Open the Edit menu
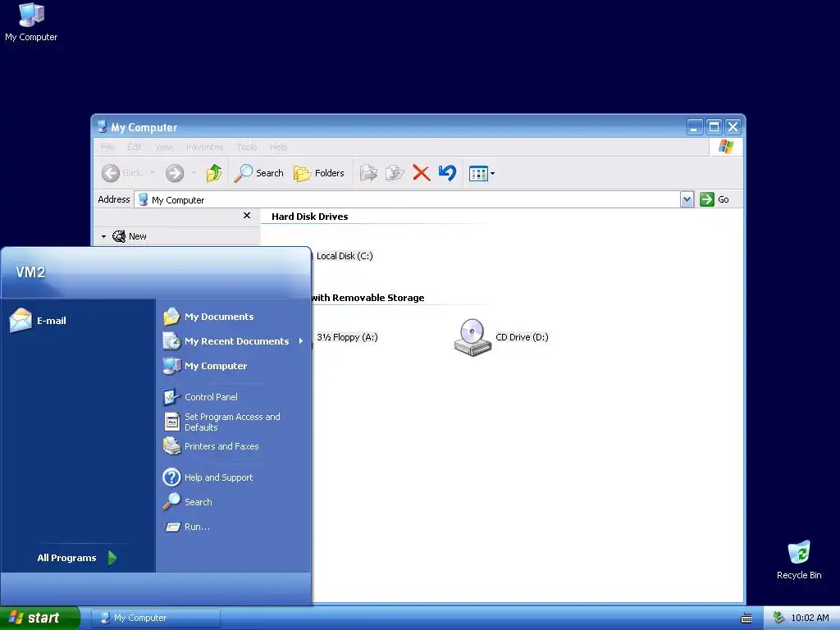 tap(135, 147)
